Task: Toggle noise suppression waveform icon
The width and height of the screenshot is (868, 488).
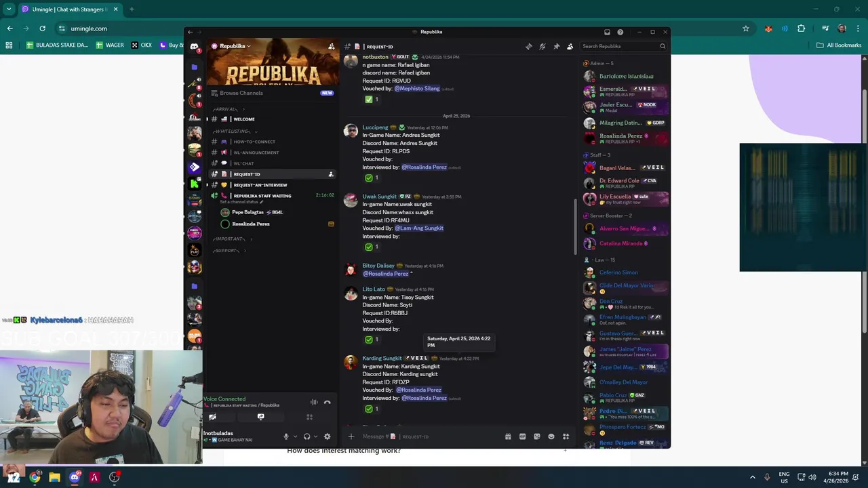Action: (x=314, y=402)
